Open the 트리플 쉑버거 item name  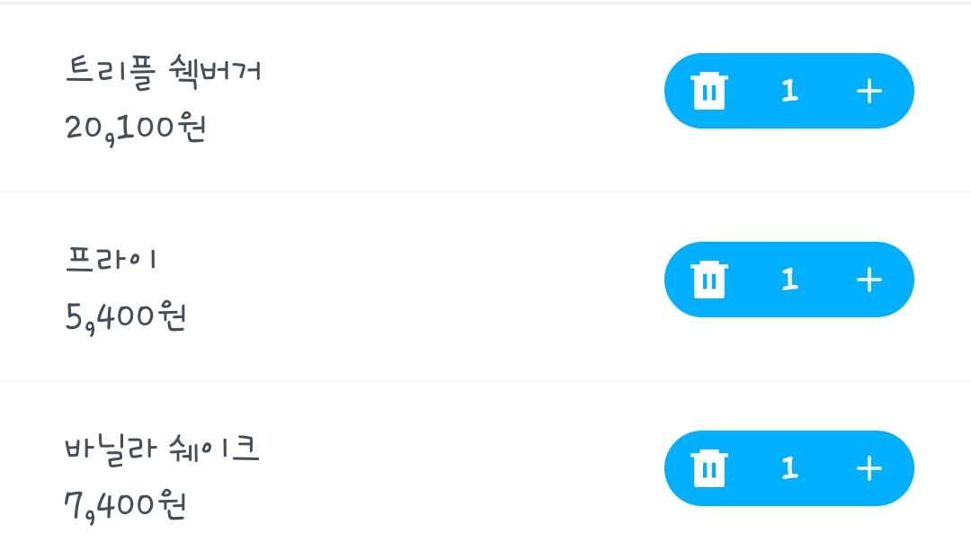point(164,72)
